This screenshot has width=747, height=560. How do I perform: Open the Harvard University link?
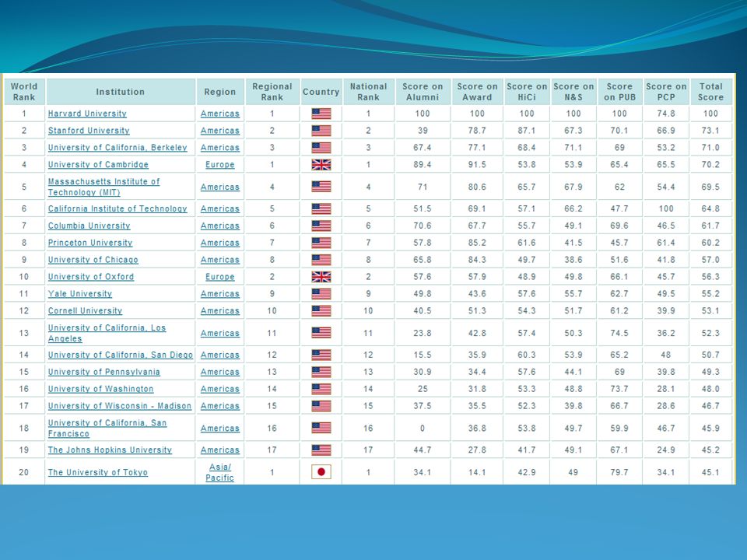point(87,114)
